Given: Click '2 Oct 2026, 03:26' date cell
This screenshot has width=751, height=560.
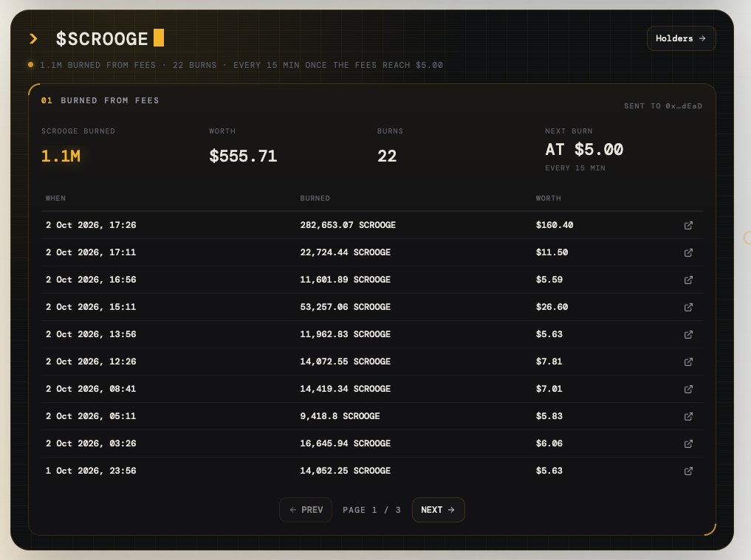Looking at the screenshot, I should coord(91,443).
